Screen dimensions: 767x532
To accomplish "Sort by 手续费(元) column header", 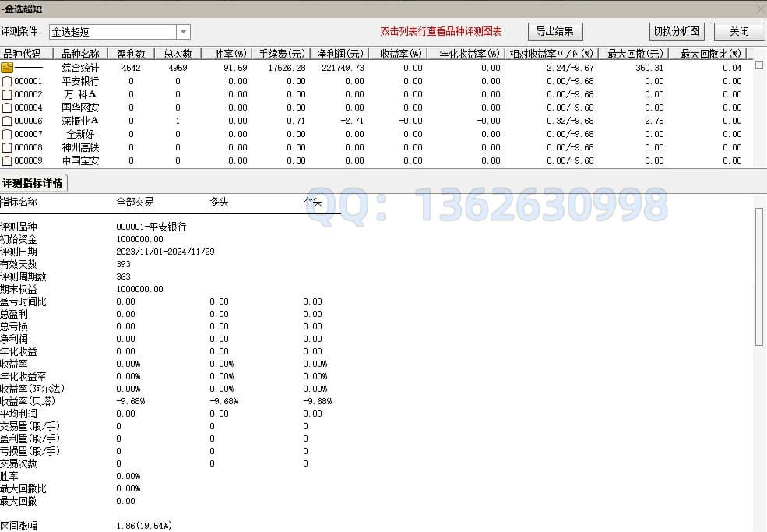I will tap(282, 53).
